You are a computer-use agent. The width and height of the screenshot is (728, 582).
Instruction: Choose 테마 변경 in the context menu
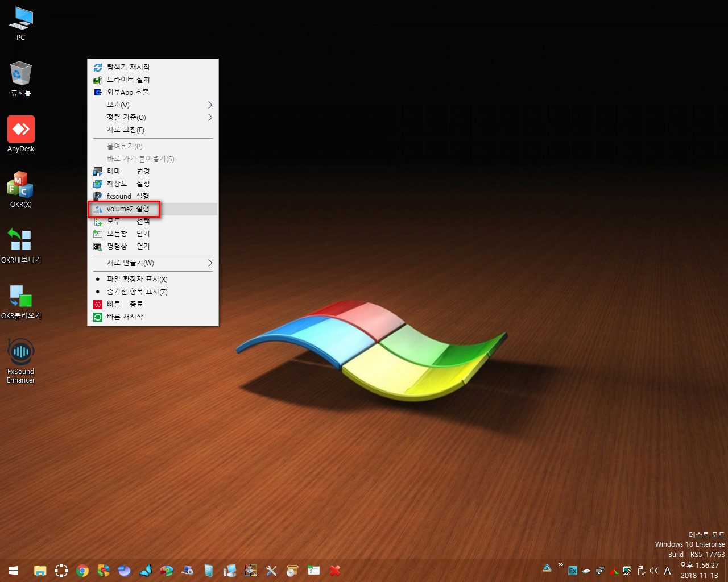(x=153, y=171)
